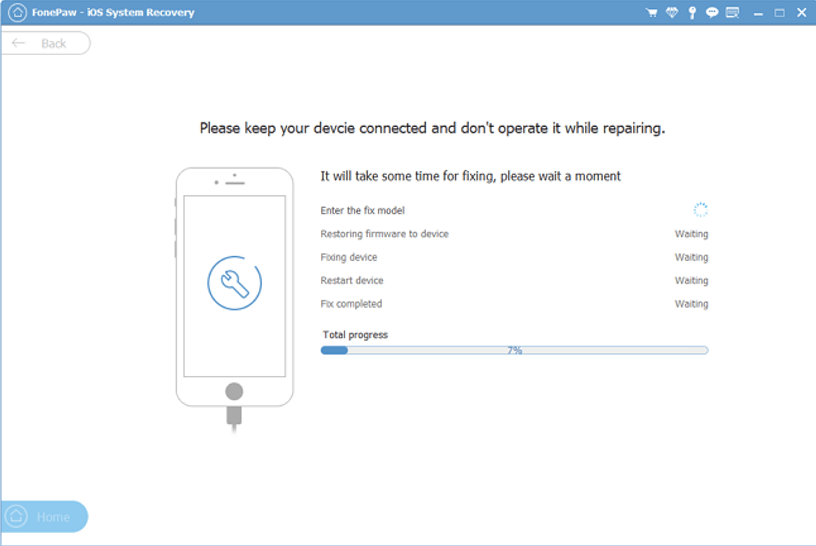This screenshot has width=816, height=546.
Task: Select 'Restoring firmware to device' step text
Action: pos(384,234)
